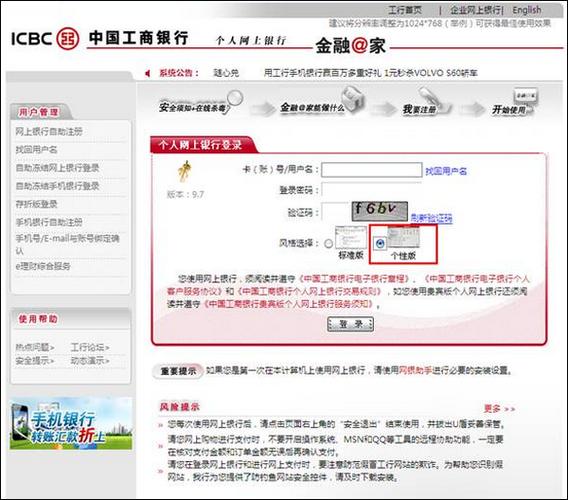This screenshot has width=568, height=500.
Task: Open 工行首页 link at top
Action: (405, 10)
